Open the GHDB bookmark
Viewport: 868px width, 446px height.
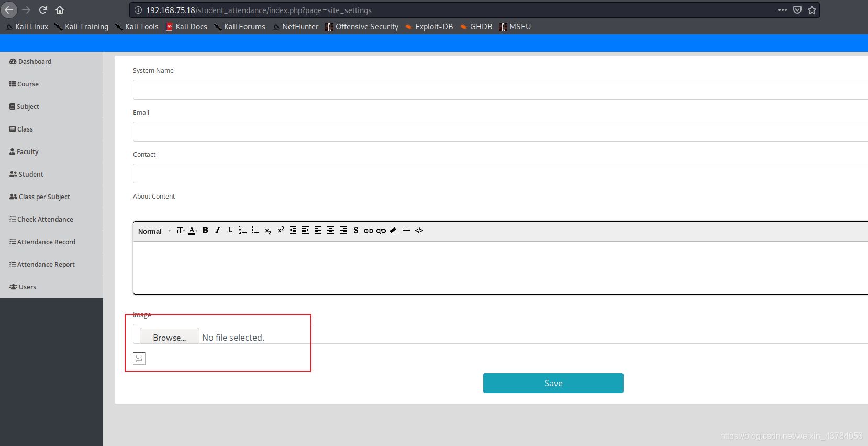coord(476,27)
